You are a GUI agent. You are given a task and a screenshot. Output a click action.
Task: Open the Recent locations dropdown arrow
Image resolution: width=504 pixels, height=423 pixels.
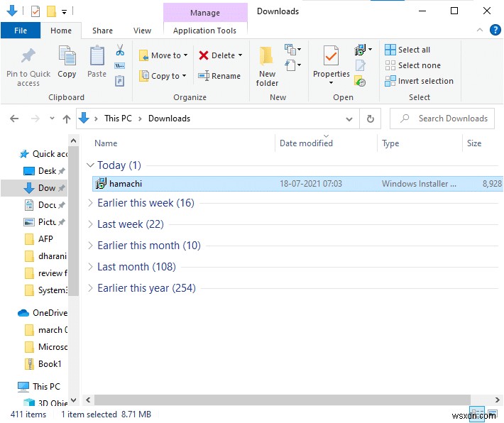point(52,119)
